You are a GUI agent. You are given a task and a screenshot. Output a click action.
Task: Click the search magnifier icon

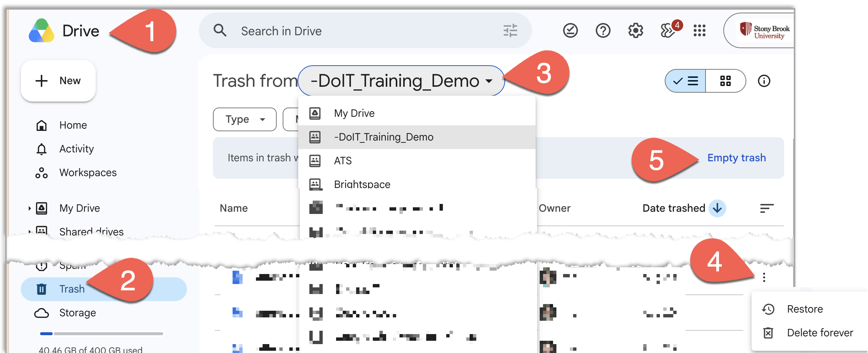click(x=220, y=30)
